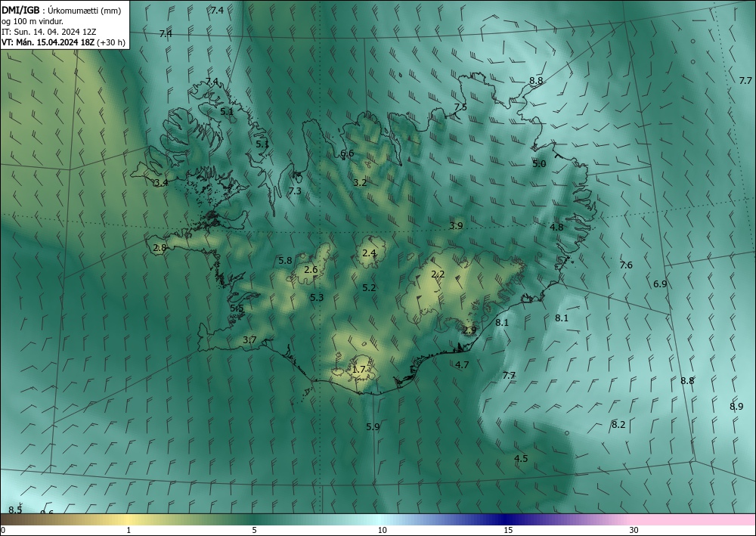The width and height of the screenshot is (756, 536).
Task: Click the map value 8.2
Action: [618, 425]
